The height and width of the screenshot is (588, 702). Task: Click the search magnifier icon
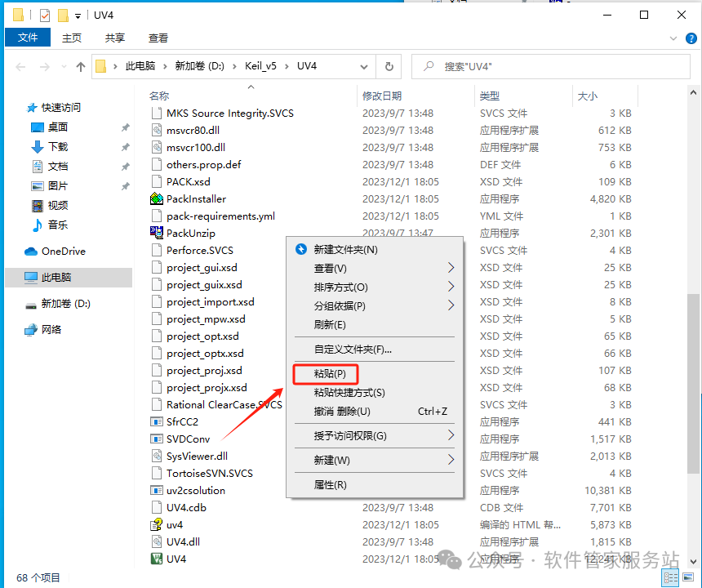pyautogui.click(x=429, y=66)
